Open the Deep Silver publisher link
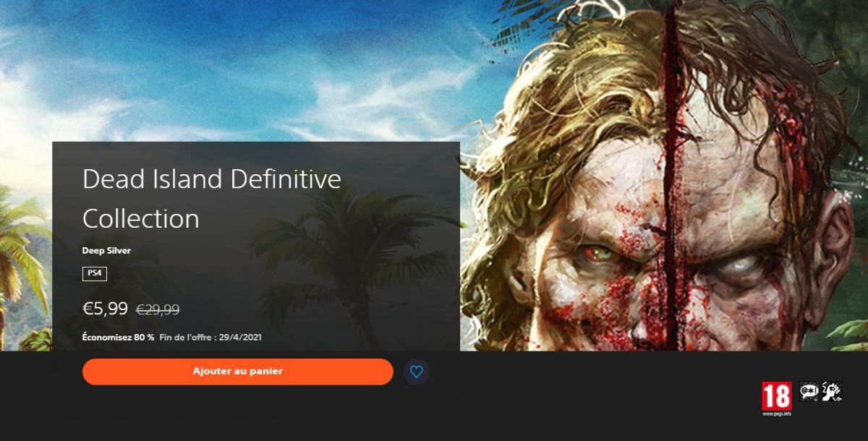This screenshot has height=441, width=868. (x=106, y=251)
